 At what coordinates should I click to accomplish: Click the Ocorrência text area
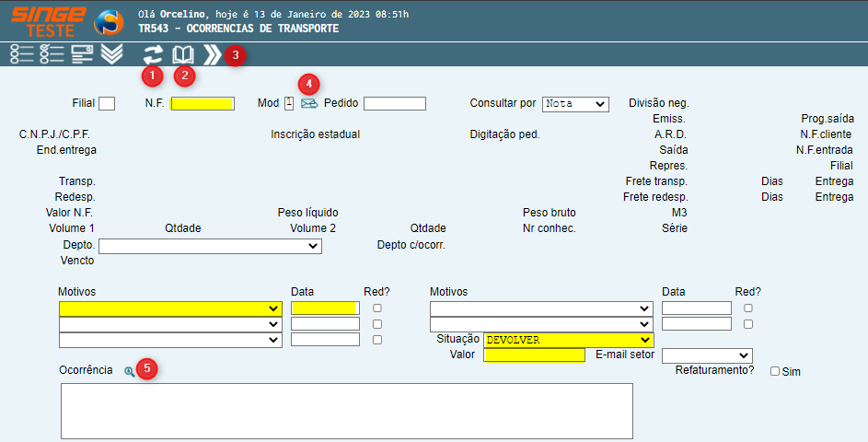(x=346, y=411)
